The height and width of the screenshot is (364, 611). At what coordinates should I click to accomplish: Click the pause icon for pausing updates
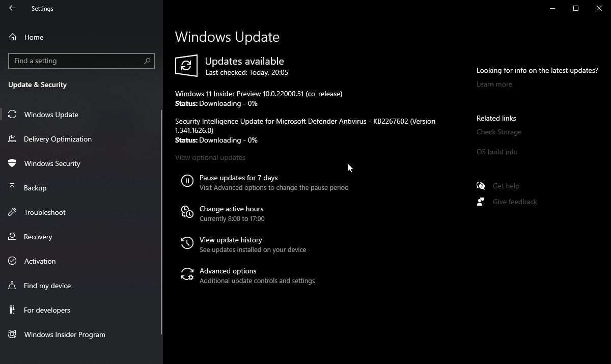[x=187, y=181]
